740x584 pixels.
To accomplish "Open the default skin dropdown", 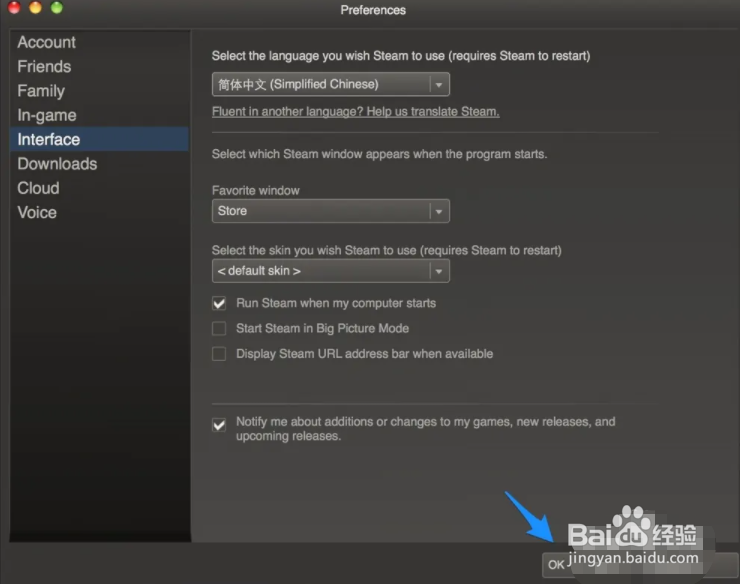I will coord(330,271).
